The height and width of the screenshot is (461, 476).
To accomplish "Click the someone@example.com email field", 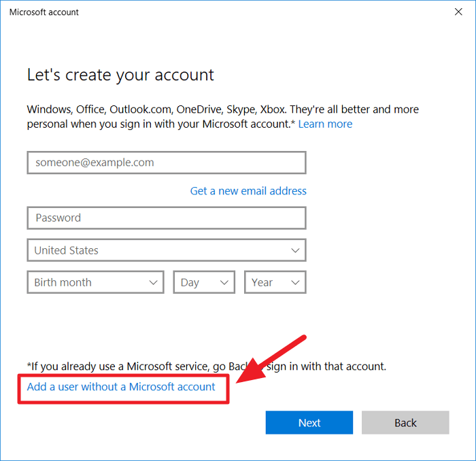I will [167, 163].
